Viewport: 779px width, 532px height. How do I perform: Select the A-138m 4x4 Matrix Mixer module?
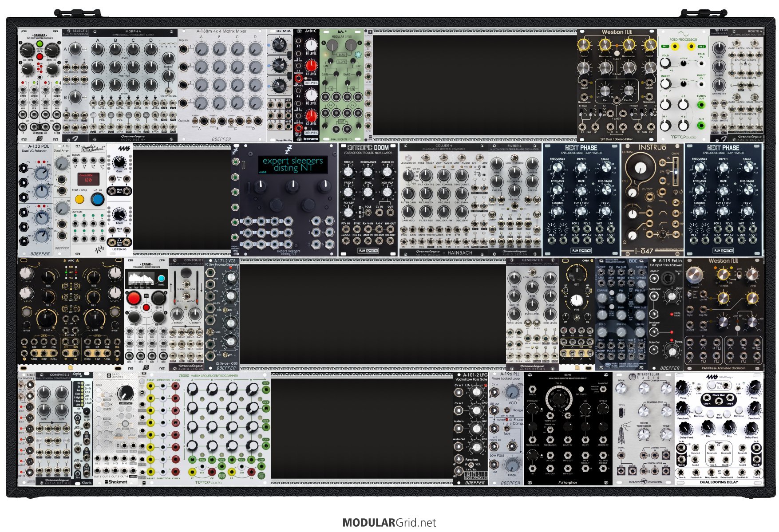tap(222, 85)
